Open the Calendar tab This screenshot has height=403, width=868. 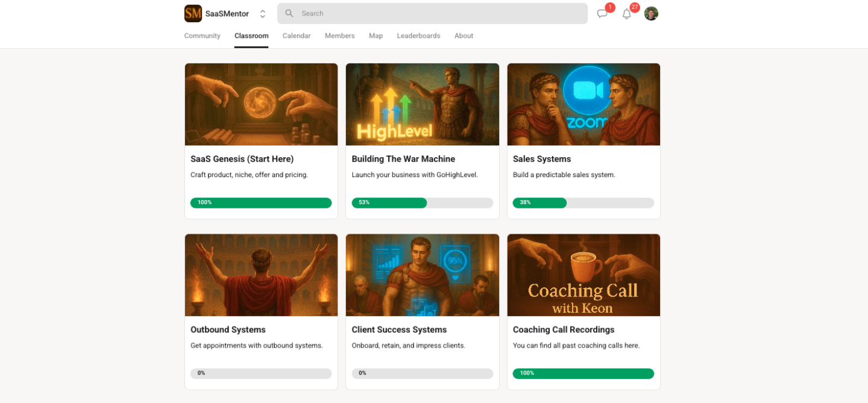(297, 36)
